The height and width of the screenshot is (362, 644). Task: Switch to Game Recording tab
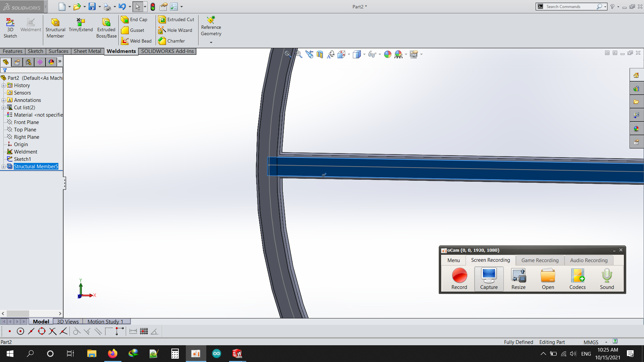tap(540, 260)
